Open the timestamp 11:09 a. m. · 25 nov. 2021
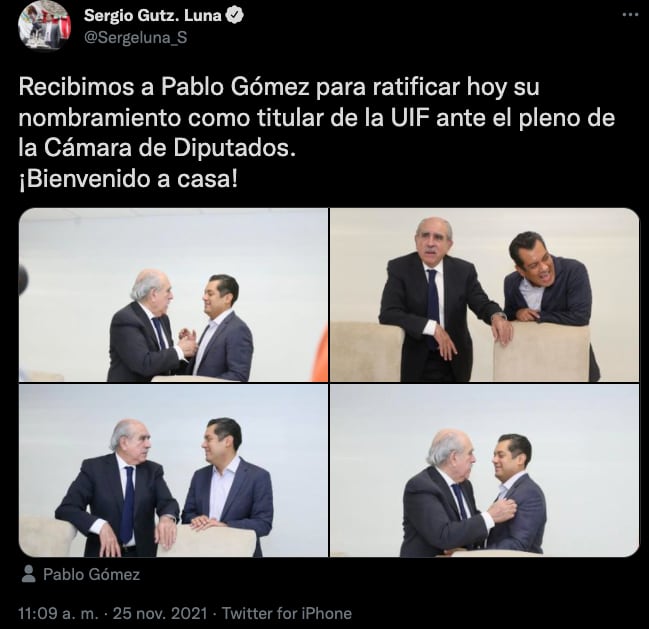The width and height of the screenshot is (649, 629). (x=113, y=613)
